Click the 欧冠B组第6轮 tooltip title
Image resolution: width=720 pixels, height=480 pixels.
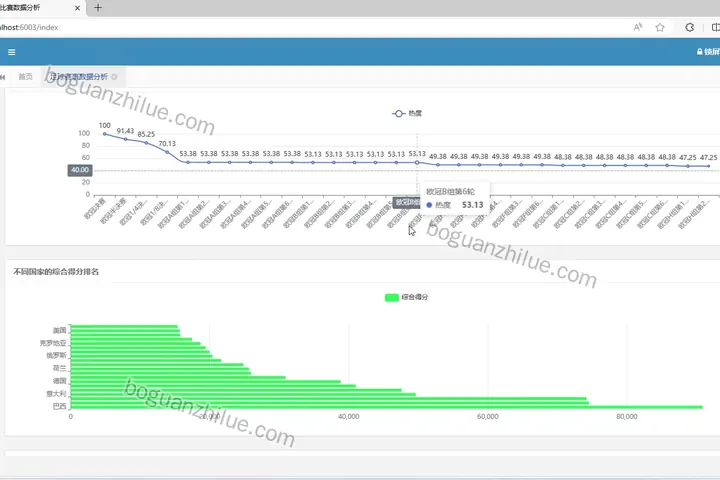pos(450,192)
